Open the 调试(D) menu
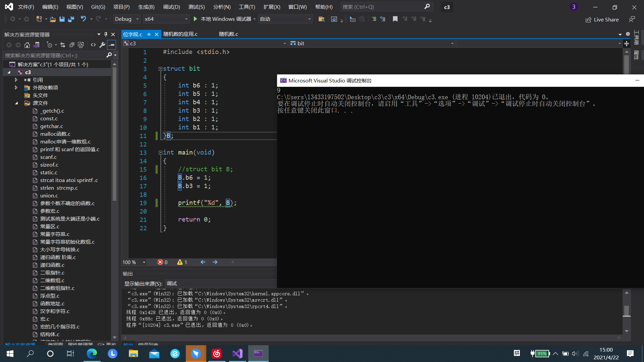The image size is (644, 362). point(171,7)
